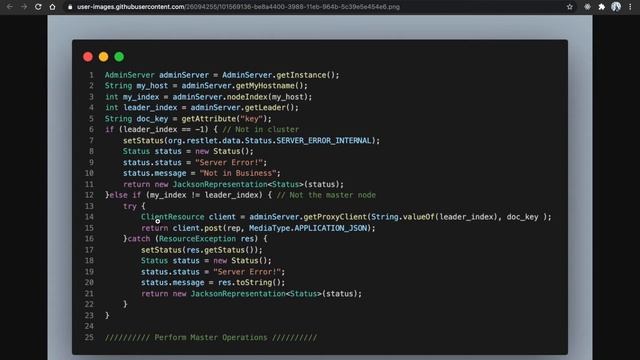Click the comment "// Not in cluster"
Image resolution: width=640 pixels, height=360 pixels.
pos(261,129)
